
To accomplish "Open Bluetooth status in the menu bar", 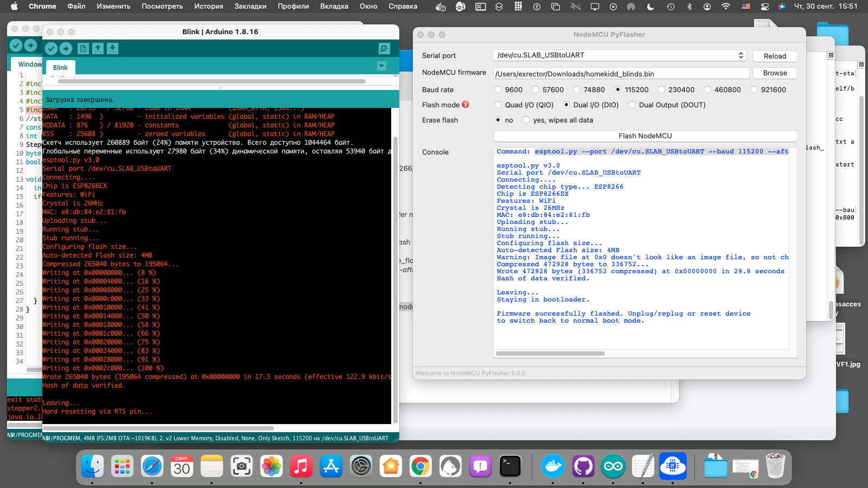I will [690, 7].
